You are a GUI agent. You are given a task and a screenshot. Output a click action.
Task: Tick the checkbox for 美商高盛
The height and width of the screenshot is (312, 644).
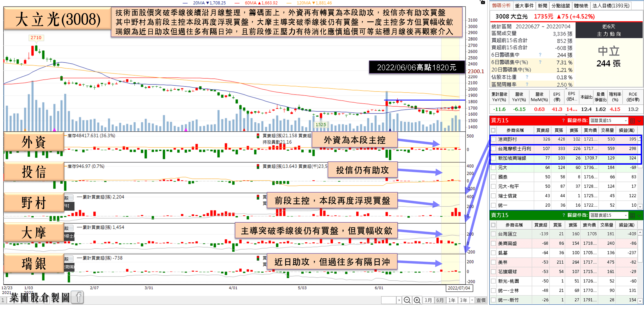pos(493,243)
